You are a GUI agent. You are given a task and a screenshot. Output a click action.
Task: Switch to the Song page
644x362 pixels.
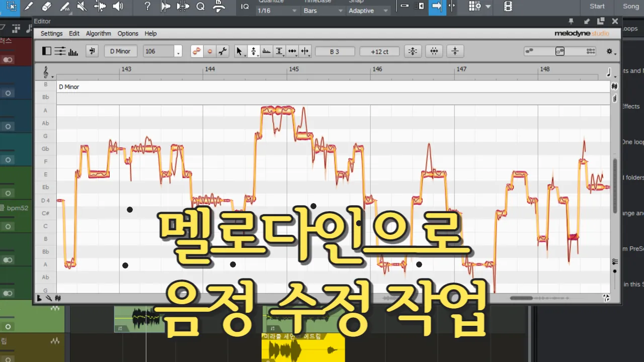coord(630,7)
